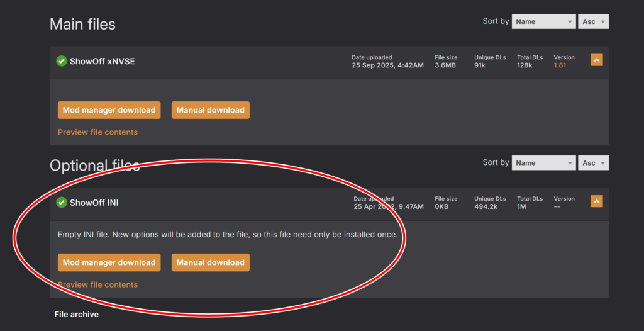Click Manual download for ShowOff INI
Image resolution: width=644 pixels, height=331 pixels.
pyautogui.click(x=210, y=262)
